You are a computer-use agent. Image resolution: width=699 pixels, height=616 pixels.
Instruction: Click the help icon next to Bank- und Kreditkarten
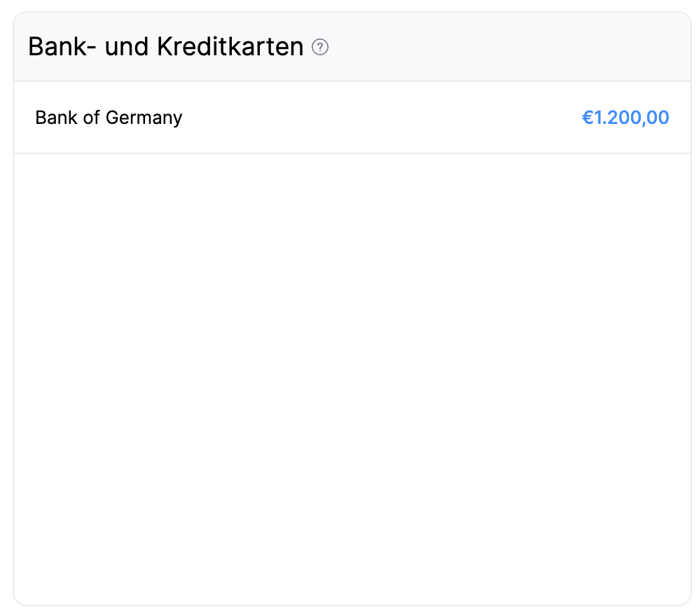tap(320, 47)
